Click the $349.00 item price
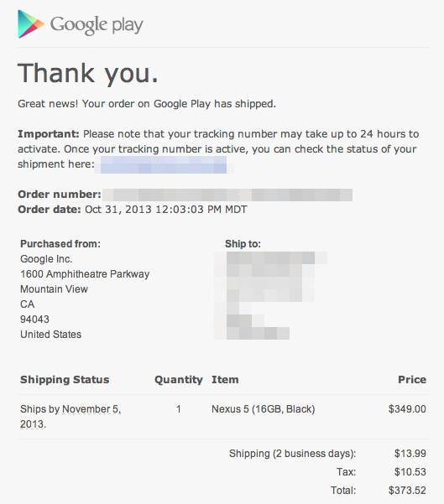The height and width of the screenshot is (504, 444). click(x=407, y=409)
